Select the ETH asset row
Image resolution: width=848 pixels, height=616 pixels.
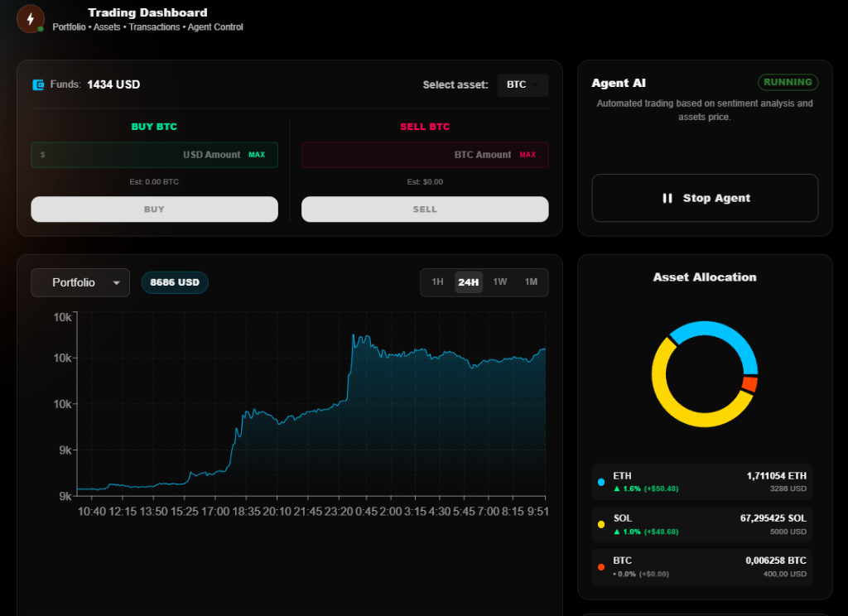click(x=702, y=482)
